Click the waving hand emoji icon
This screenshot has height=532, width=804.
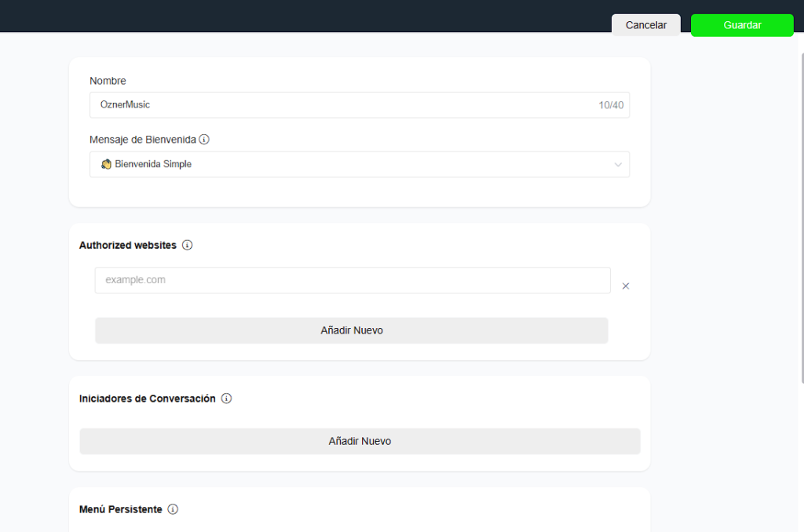[x=107, y=164]
